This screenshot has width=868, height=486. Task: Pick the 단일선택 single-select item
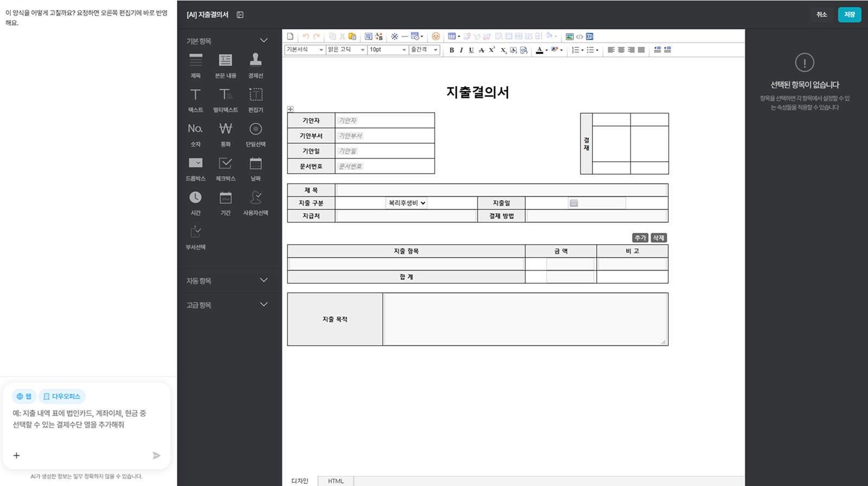[256, 135]
